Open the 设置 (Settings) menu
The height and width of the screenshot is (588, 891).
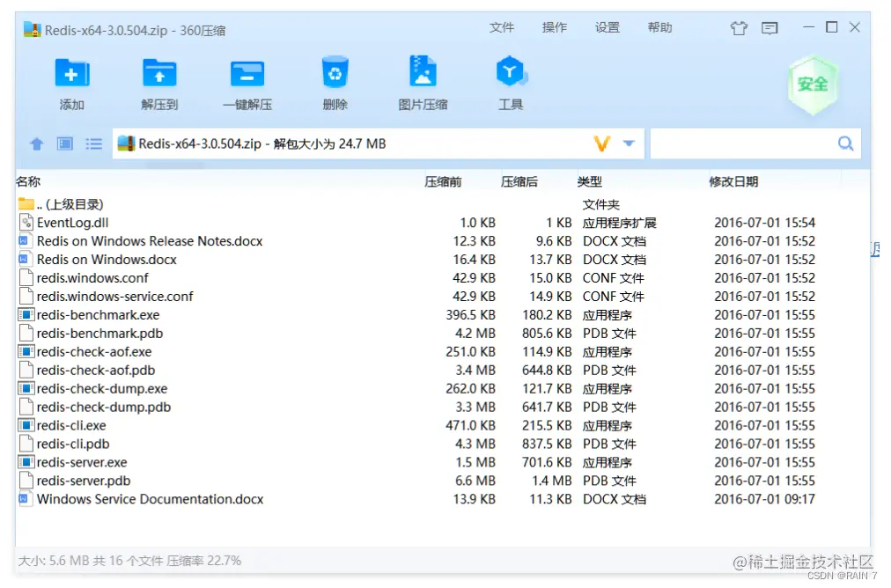click(x=607, y=27)
